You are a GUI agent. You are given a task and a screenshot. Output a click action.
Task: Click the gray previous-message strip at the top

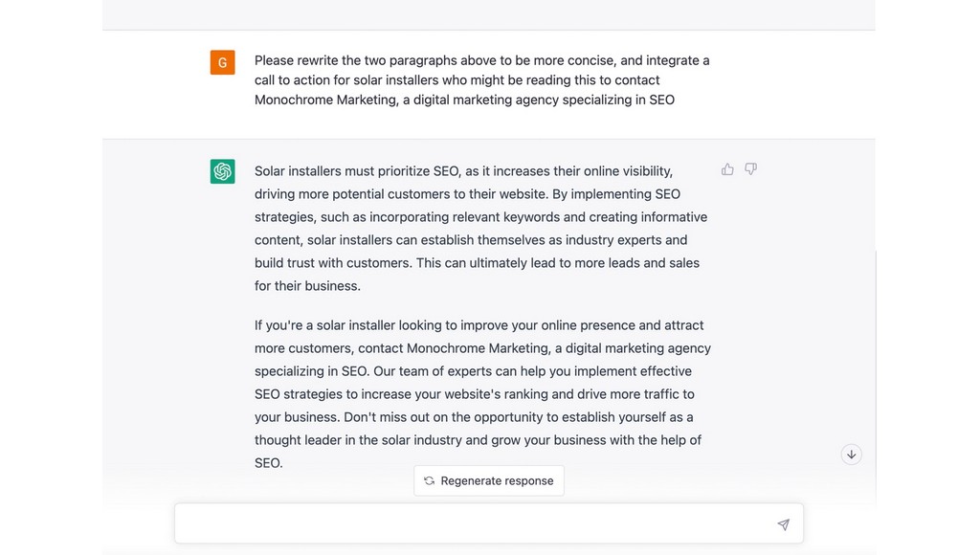coord(489,14)
